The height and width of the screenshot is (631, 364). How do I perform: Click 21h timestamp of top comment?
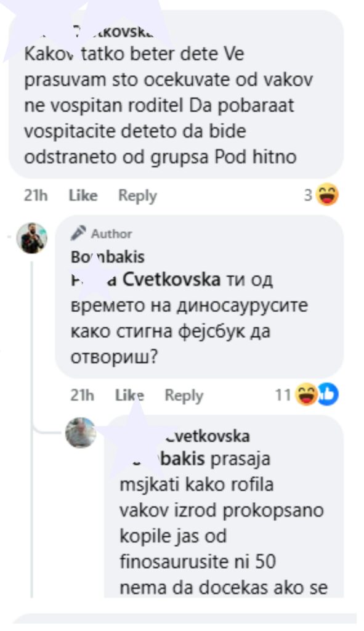(x=36, y=195)
